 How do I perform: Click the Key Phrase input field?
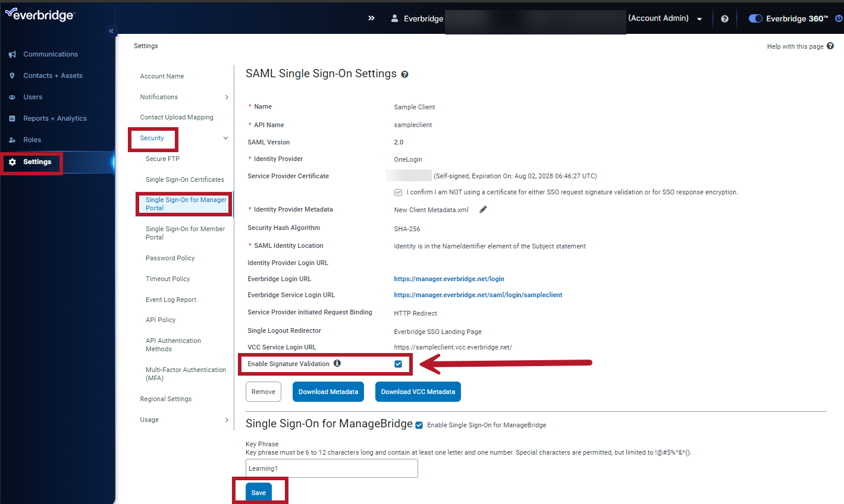point(332,468)
